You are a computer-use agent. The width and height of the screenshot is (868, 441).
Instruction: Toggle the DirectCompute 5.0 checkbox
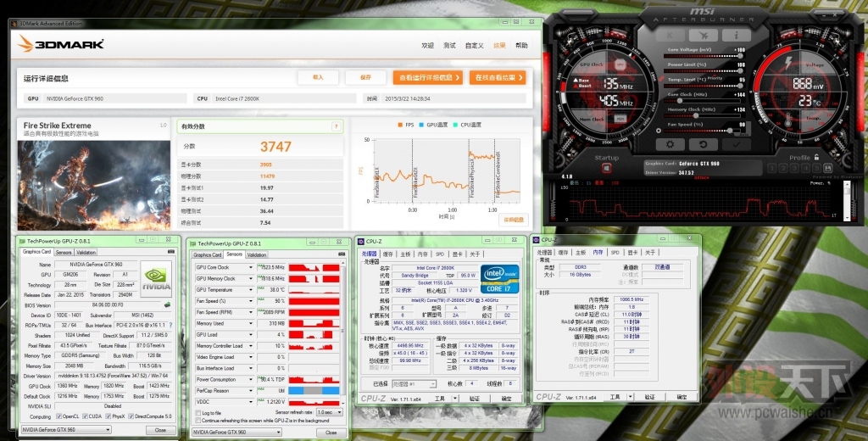tap(131, 416)
